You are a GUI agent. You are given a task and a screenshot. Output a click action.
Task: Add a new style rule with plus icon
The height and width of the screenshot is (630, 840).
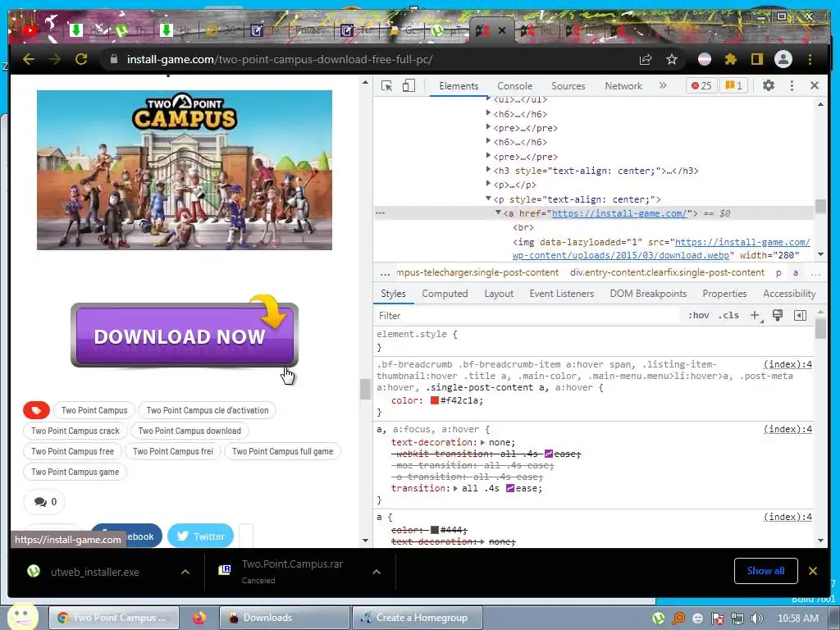click(755, 316)
